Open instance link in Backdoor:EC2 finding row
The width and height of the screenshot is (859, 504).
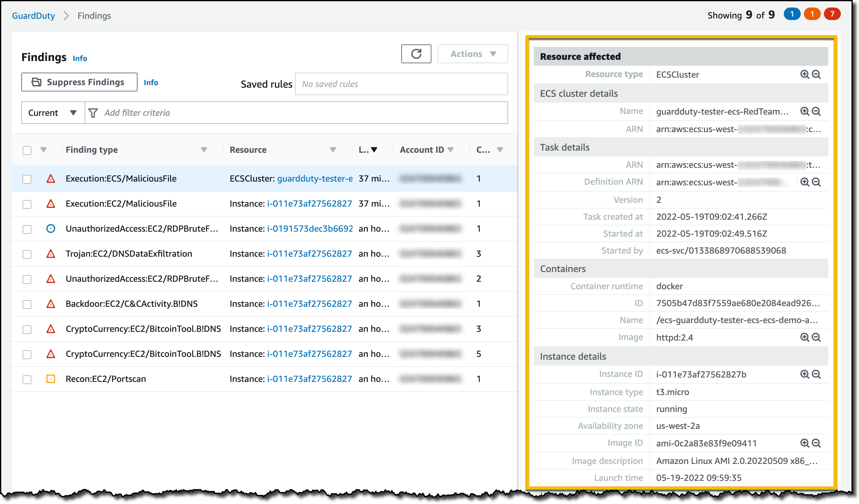click(x=309, y=304)
